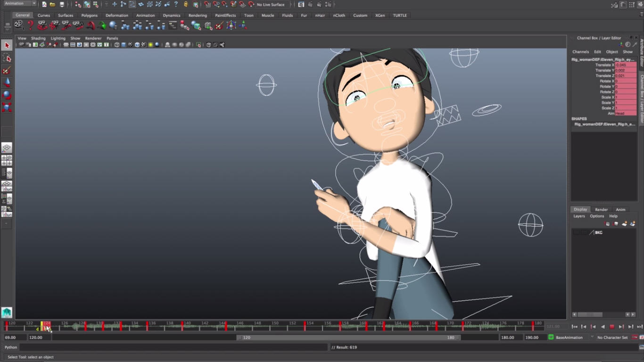Toggle smooth shade all in viewport toolbar
The height and width of the screenshot is (362, 644).
(x=124, y=45)
